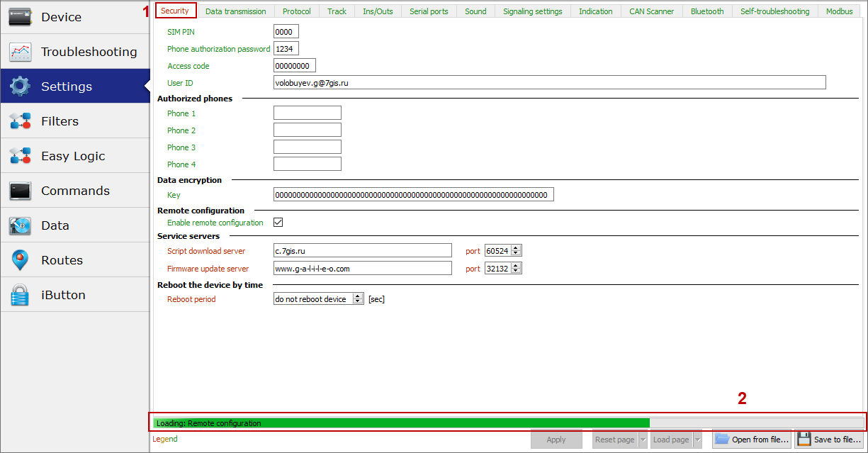This screenshot has height=453, width=868.
Task: Click the Phone authorization password field
Action: tap(286, 48)
